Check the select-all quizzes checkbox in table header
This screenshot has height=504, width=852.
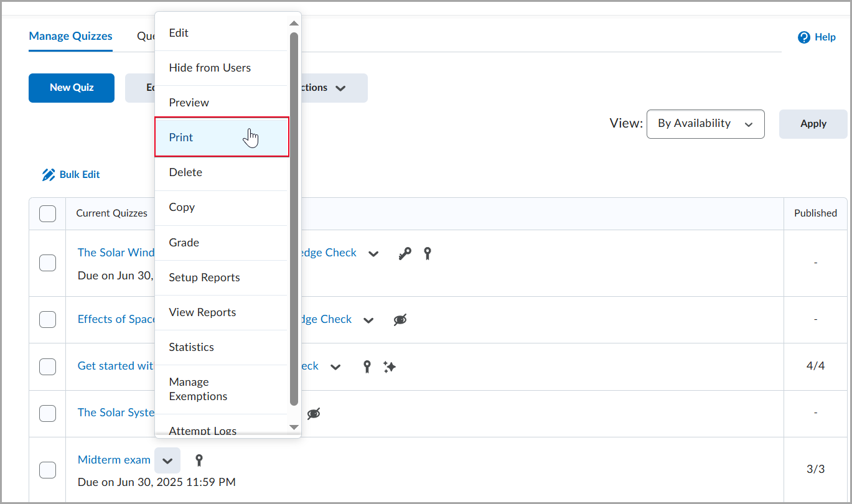tap(47, 213)
